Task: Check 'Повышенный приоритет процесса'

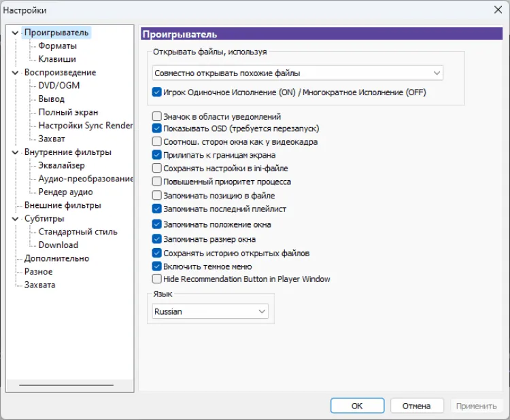Action: click(x=157, y=181)
